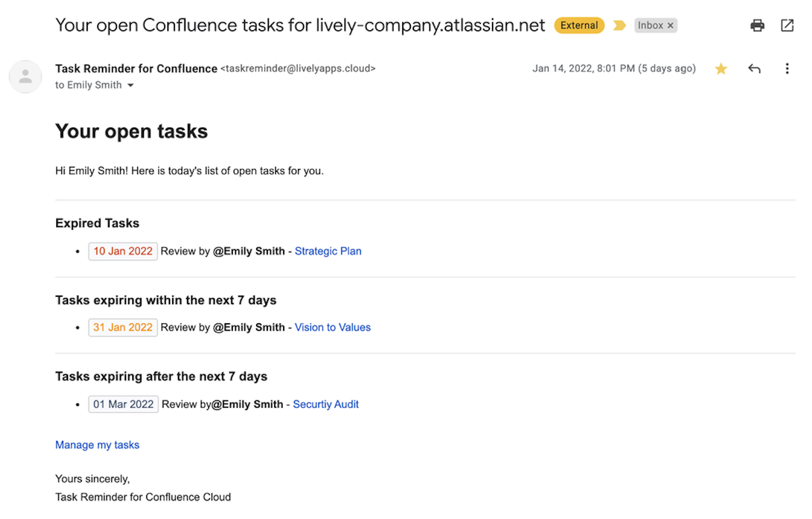Click the 31 Jan 2022 date badge
Screen dimensions: 812x519
coord(123,328)
